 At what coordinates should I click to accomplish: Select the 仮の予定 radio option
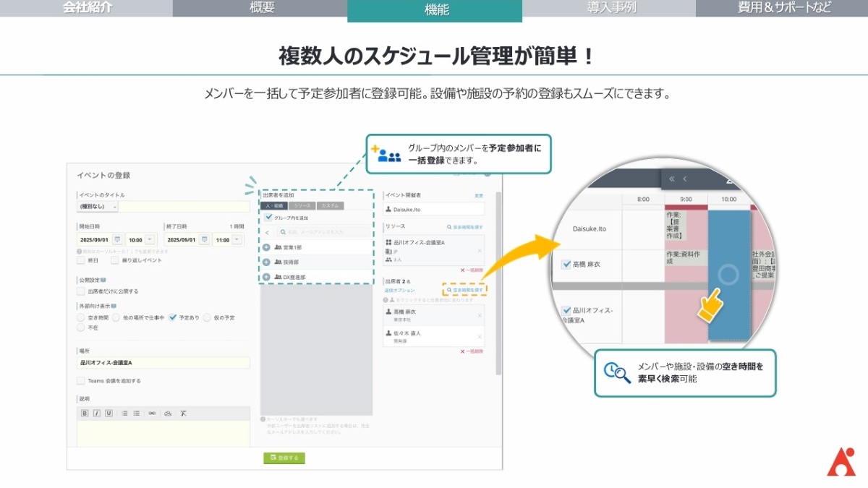(207, 317)
